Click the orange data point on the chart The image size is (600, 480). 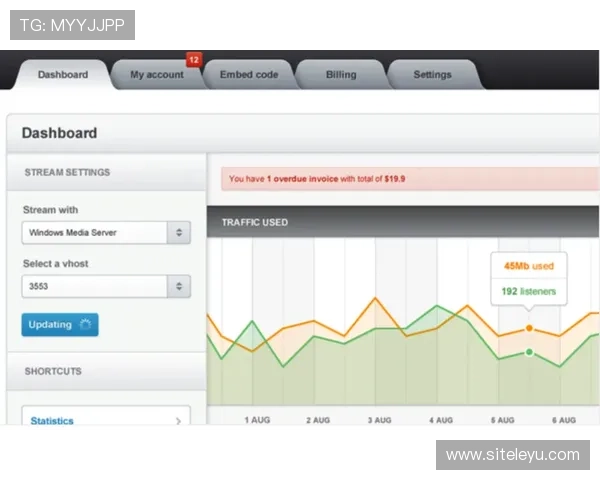pyautogui.click(x=529, y=328)
